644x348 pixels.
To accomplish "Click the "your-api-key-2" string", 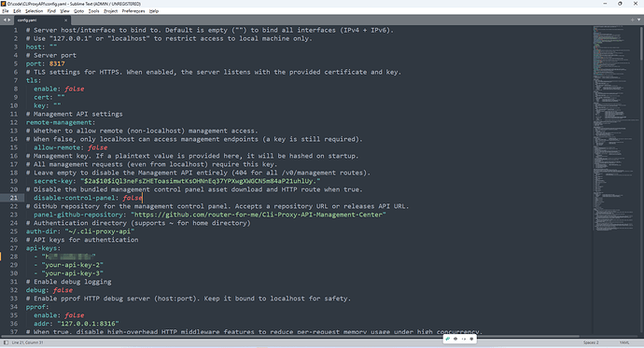I will point(72,265).
